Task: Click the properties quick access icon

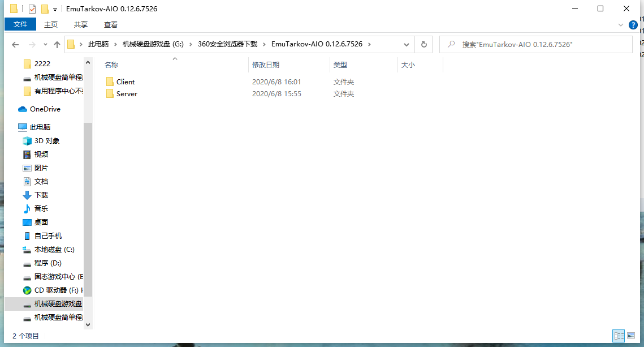Action: 32,8
